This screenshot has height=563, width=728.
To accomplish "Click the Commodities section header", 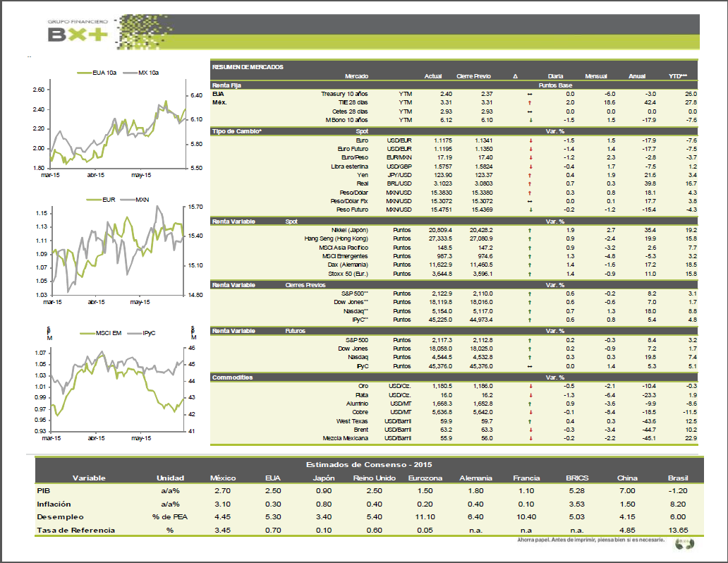I will coord(454,377).
